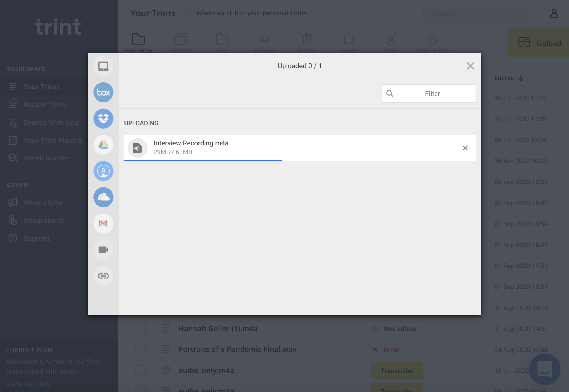Pick the Gmail import source

103,224
